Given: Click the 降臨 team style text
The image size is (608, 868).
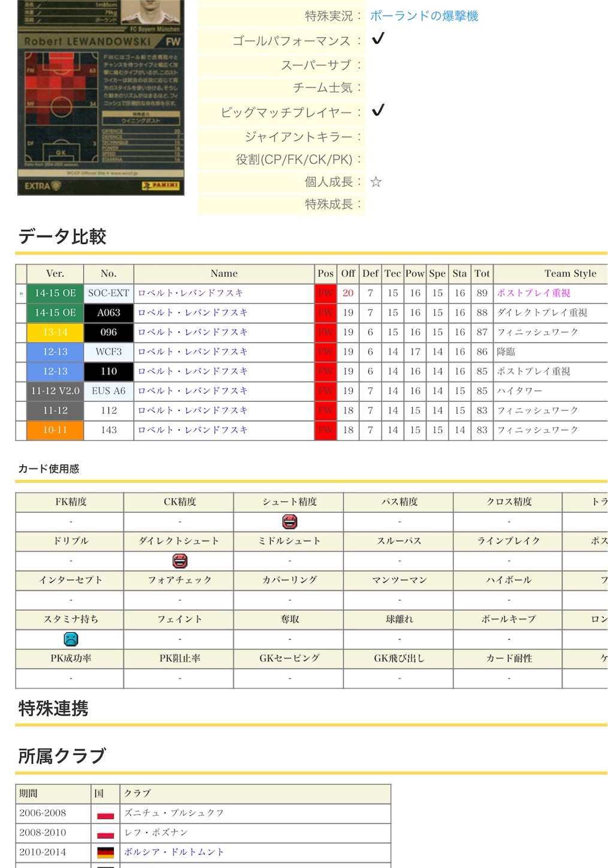Looking at the screenshot, I should tap(506, 352).
